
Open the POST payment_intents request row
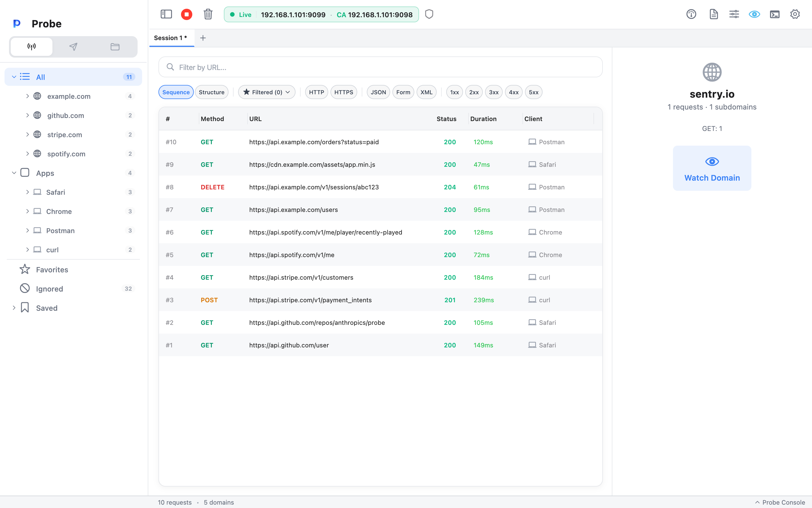(x=381, y=300)
